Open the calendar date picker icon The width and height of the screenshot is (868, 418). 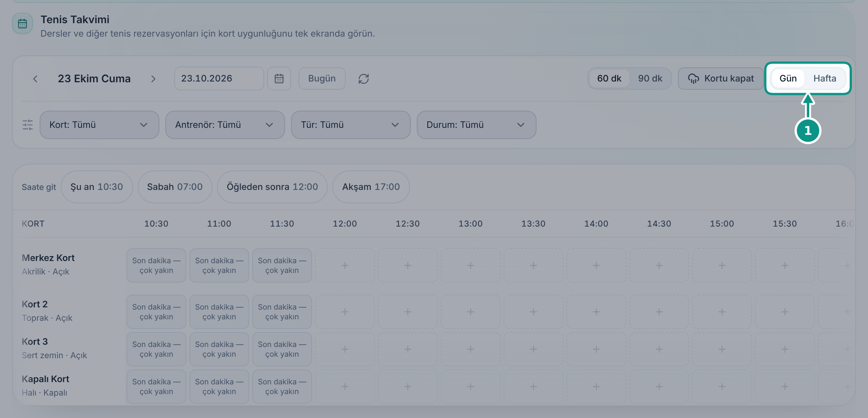279,79
